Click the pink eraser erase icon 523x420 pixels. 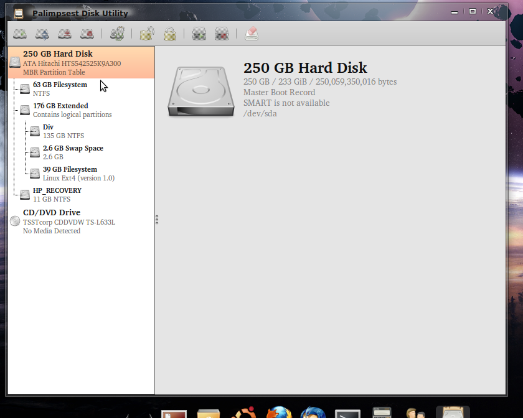(x=252, y=34)
